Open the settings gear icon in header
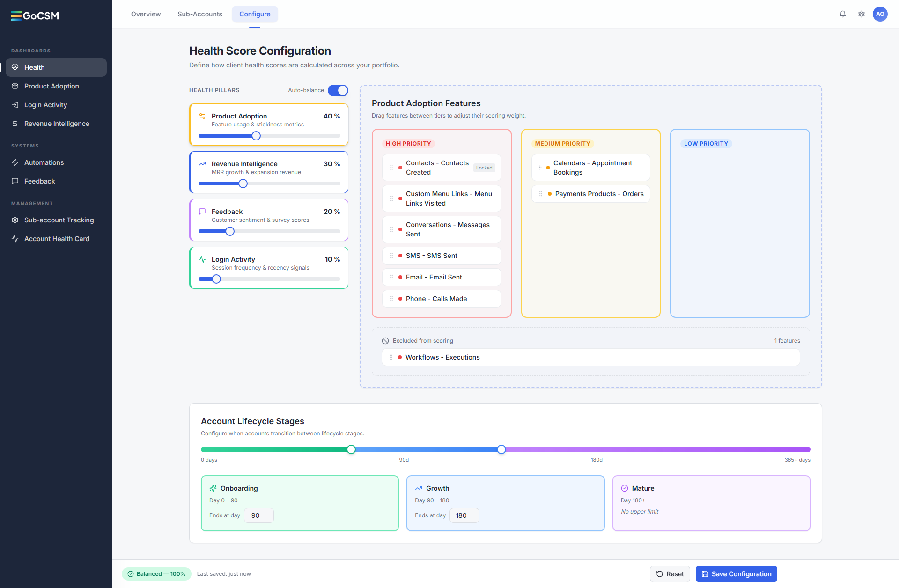This screenshot has height=588, width=899. pos(862,14)
